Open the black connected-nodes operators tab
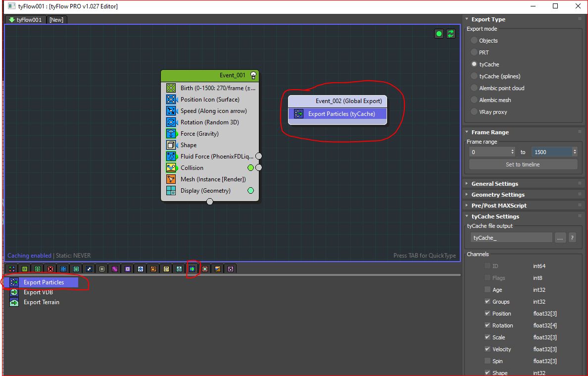588x376 pixels. click(102, 269)
